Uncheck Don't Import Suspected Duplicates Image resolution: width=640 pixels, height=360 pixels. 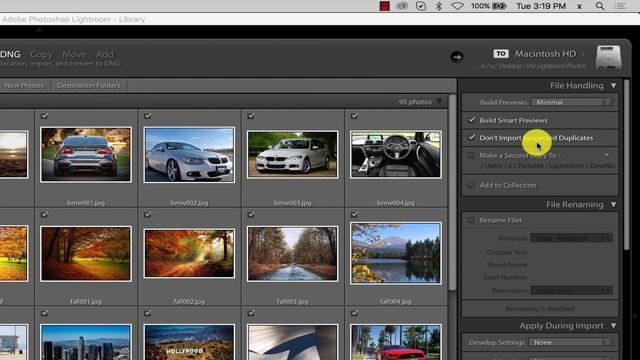coord(471,138)
